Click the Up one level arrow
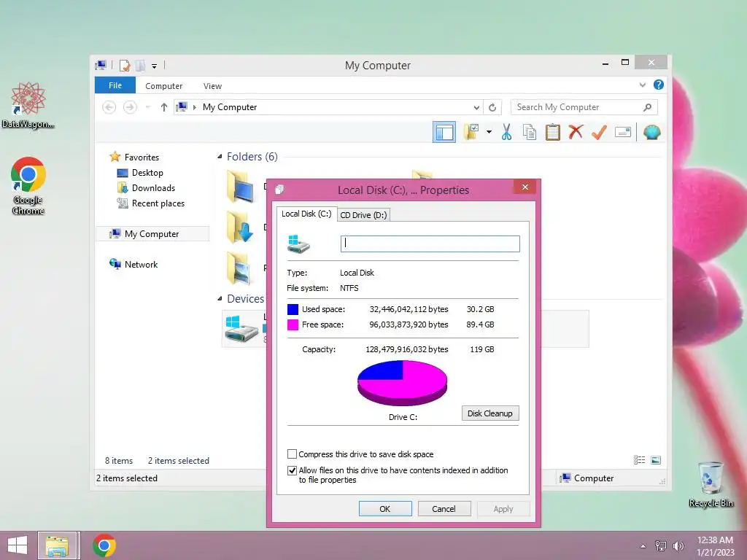Image resolution: width=747 pixels, height=560 pixels. [x=164, y=107]
